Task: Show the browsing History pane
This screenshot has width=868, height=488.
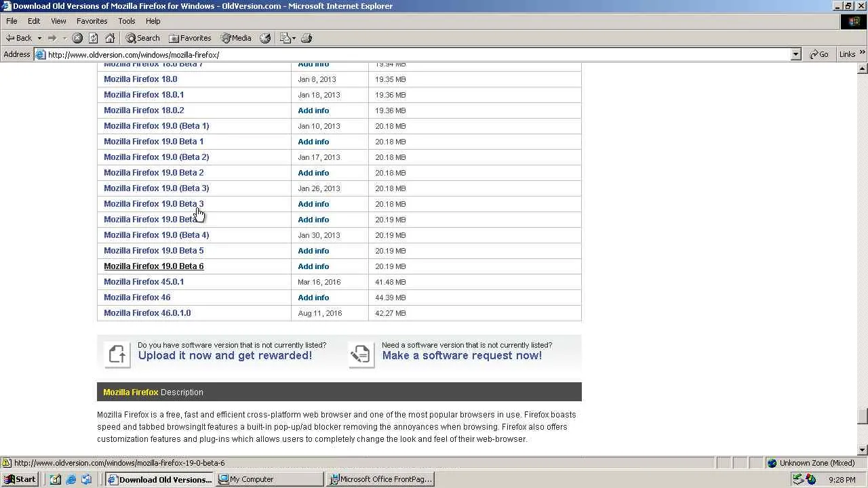Action: point(265,38)
